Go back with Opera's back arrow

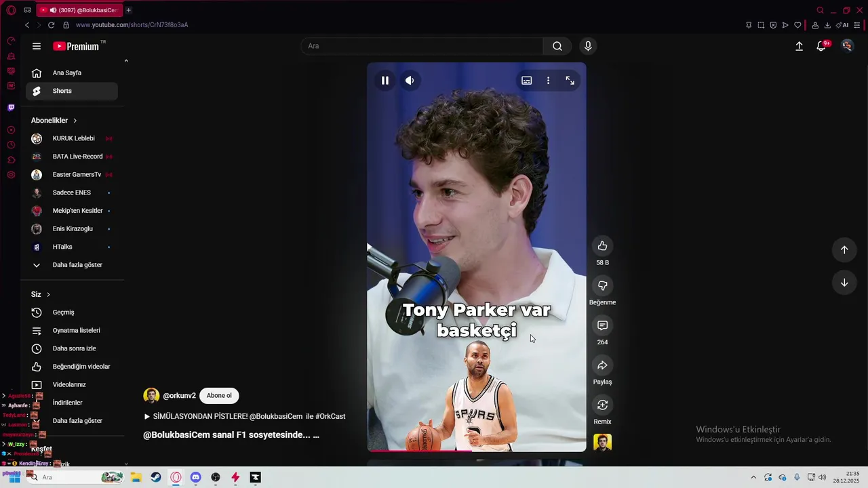coord(27,25)
